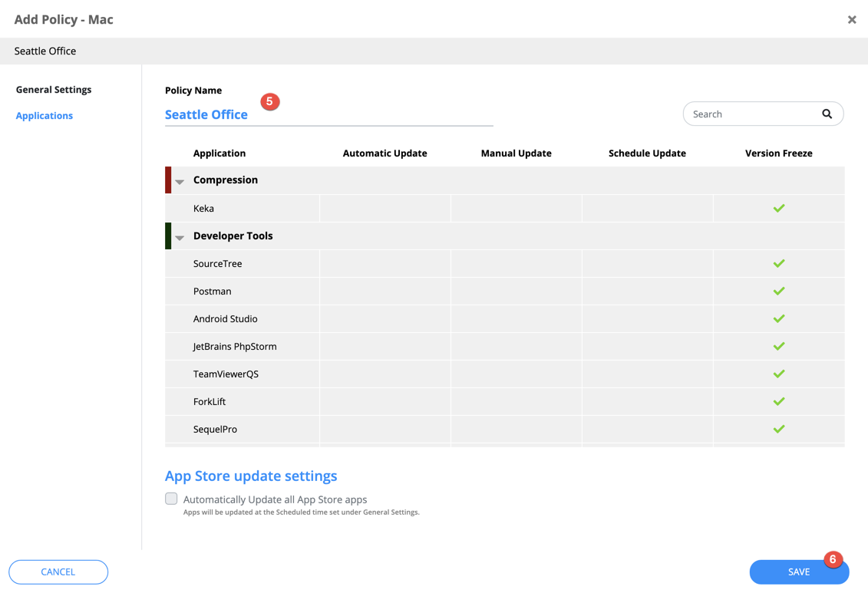The width and height of the screenshot is (868, 593).
Task: Open Applications section
Action: pyautogui.click(x=45, y=116)
